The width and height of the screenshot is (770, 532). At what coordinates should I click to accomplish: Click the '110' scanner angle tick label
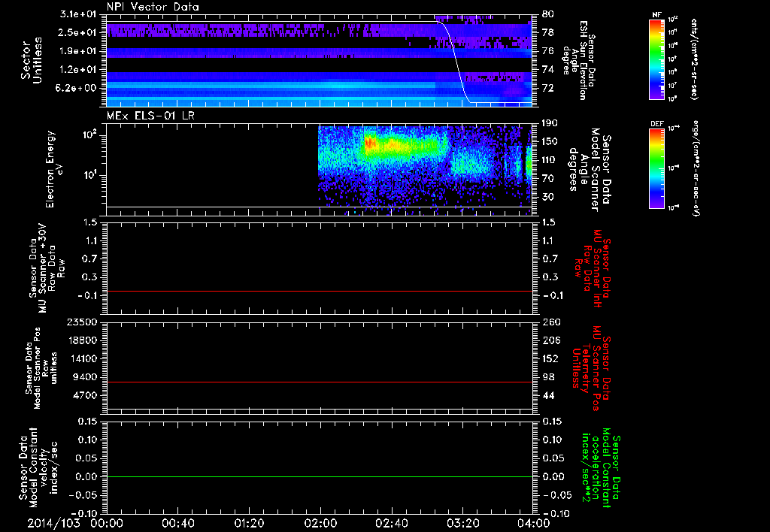pyautogui.click(x=550, y=160)
